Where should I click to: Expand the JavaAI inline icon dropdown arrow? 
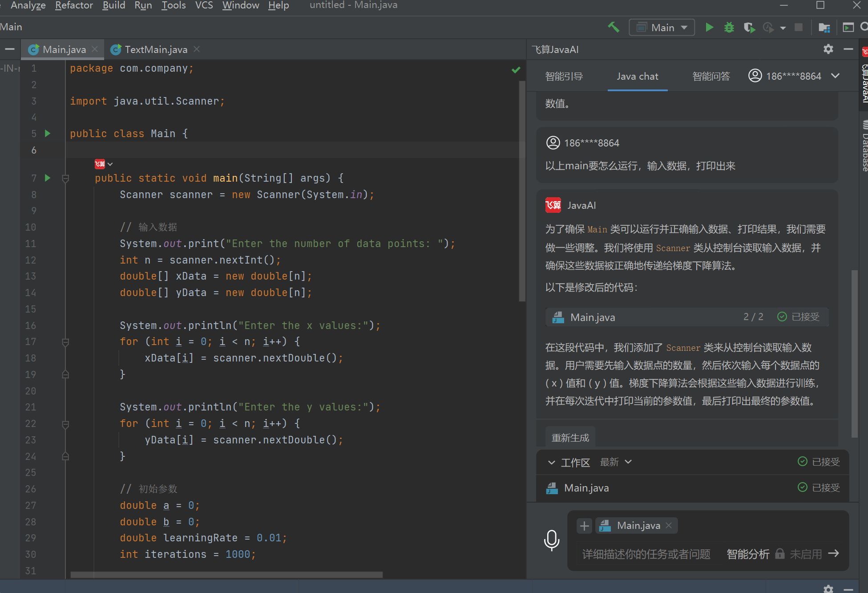tap(110, 164)
